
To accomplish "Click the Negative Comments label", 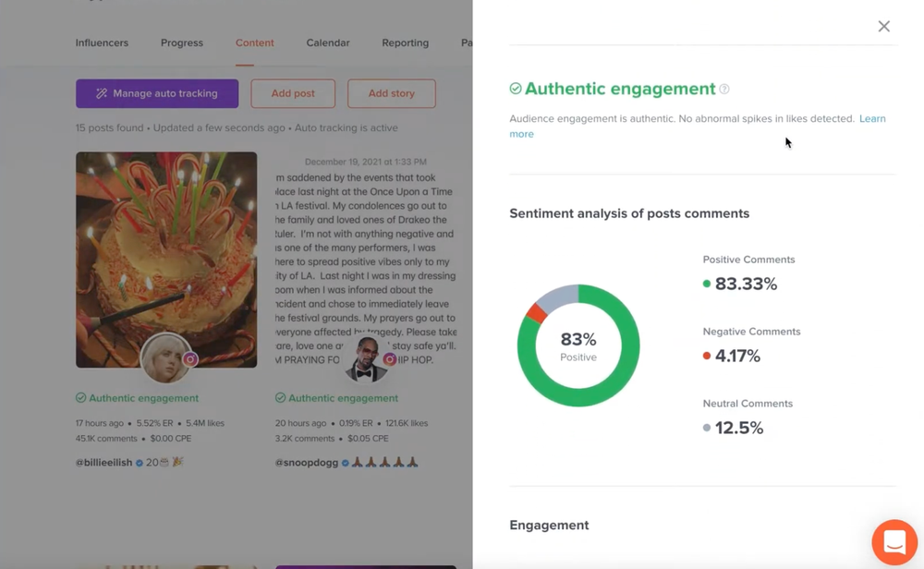I will coord(751,332).
